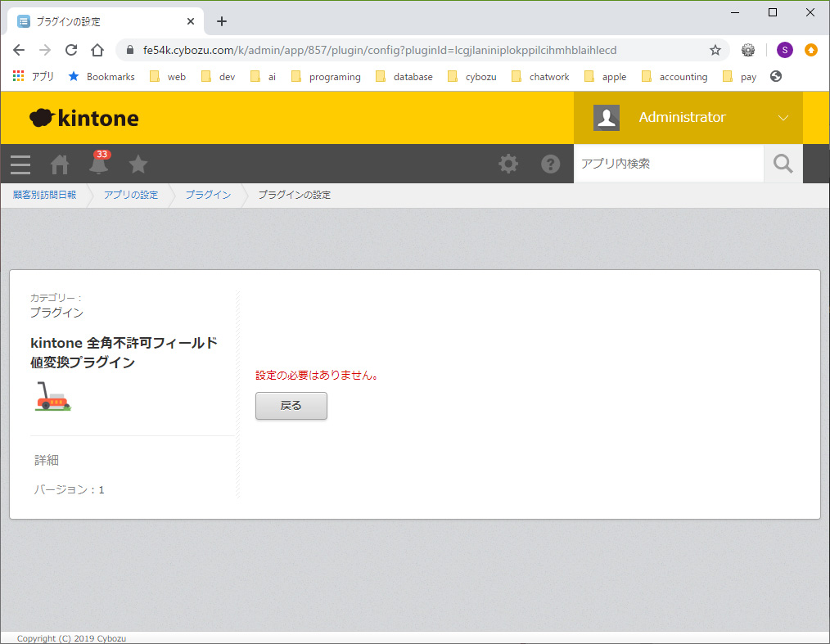Click the padlock site info icon

129,50
